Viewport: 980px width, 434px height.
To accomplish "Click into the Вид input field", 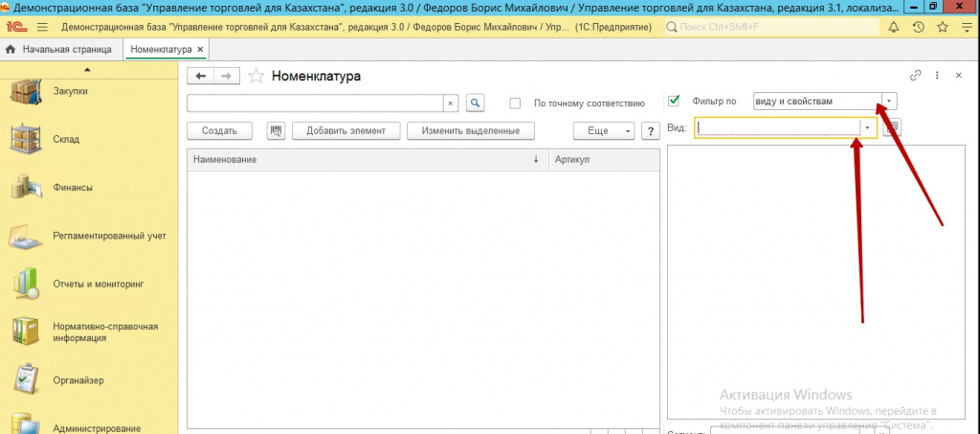I will [778, 127].
